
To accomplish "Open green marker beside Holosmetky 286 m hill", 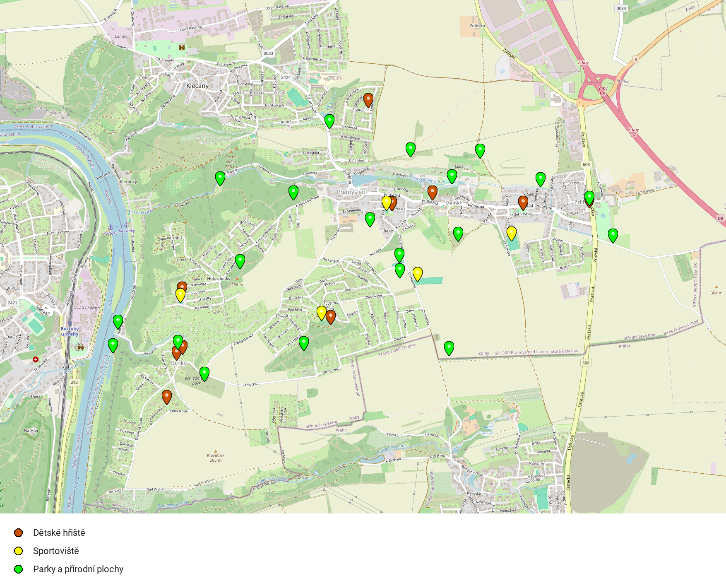I will point(240,261).
